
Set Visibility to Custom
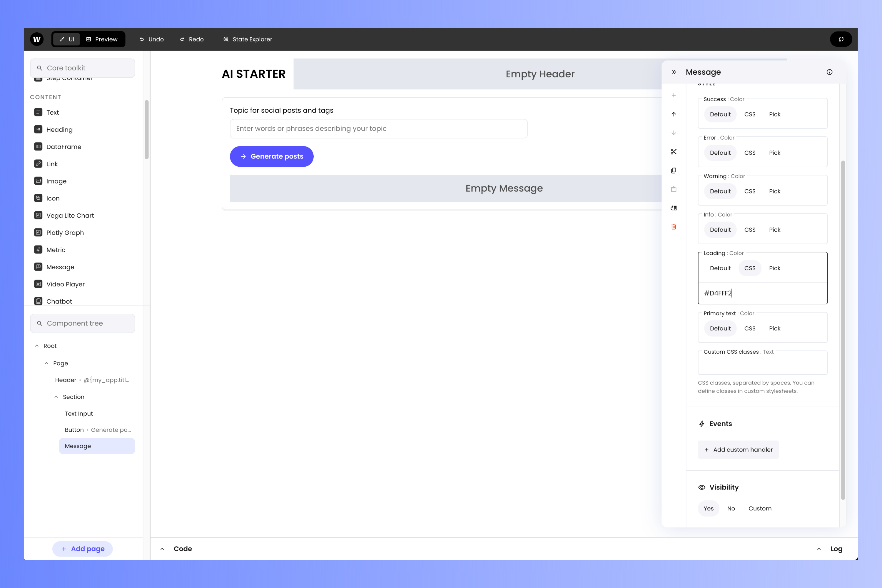pyautogui.click(x=760, y=508)
